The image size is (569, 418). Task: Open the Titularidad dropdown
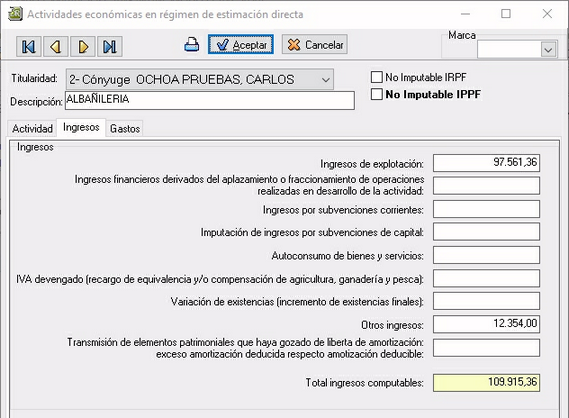(200, 79)
